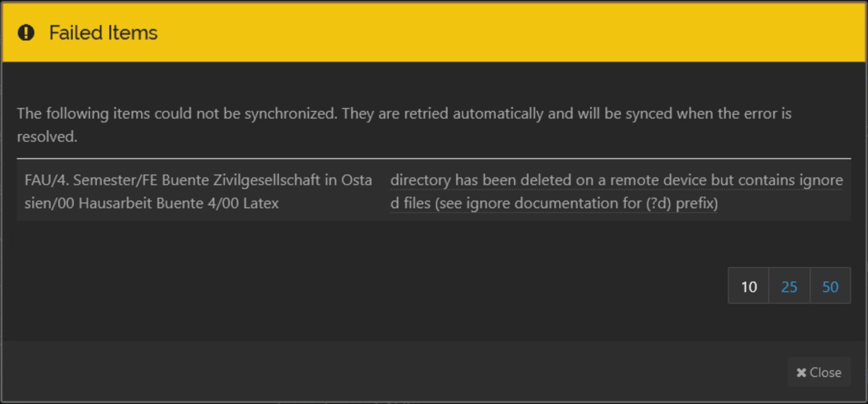Viewport: 868px width, 404px height.
Task: Click the X icon on Close button
Action: coord(801,373)
